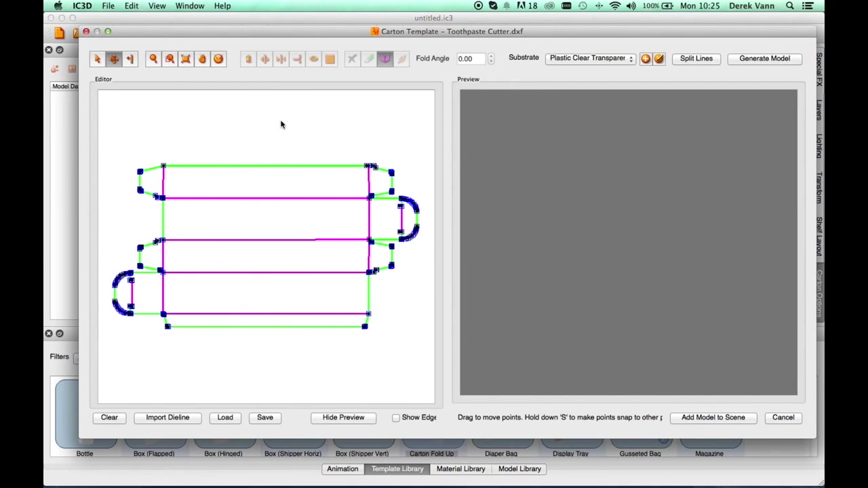Click the grayed join segment icon

coord(297,59)
